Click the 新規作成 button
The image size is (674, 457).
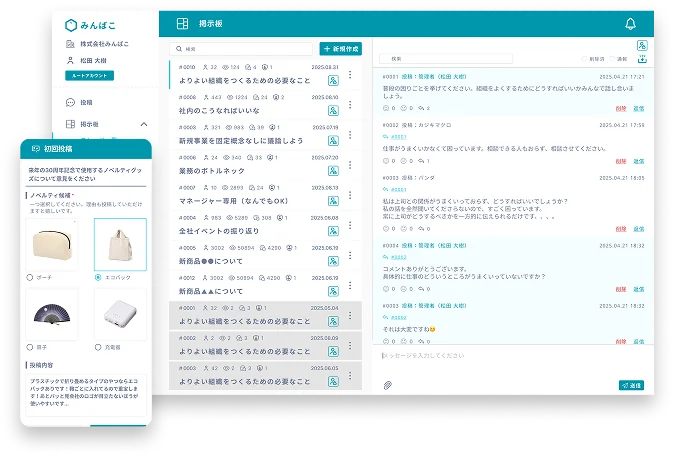[x=340, y=49]
